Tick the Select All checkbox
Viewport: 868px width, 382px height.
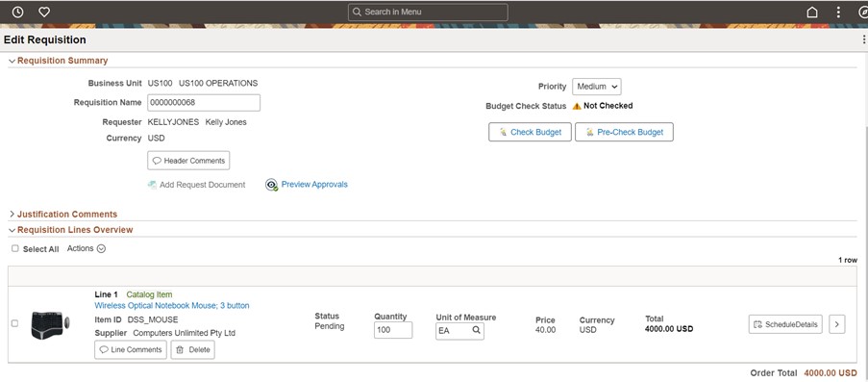(x=15, y=248)
